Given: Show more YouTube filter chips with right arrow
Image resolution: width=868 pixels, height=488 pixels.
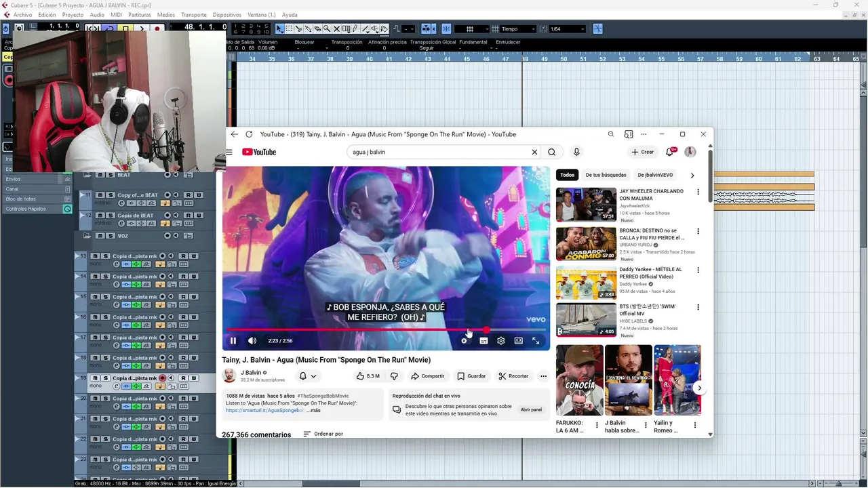Looking at the screenshot, I should tap(692, 175).
